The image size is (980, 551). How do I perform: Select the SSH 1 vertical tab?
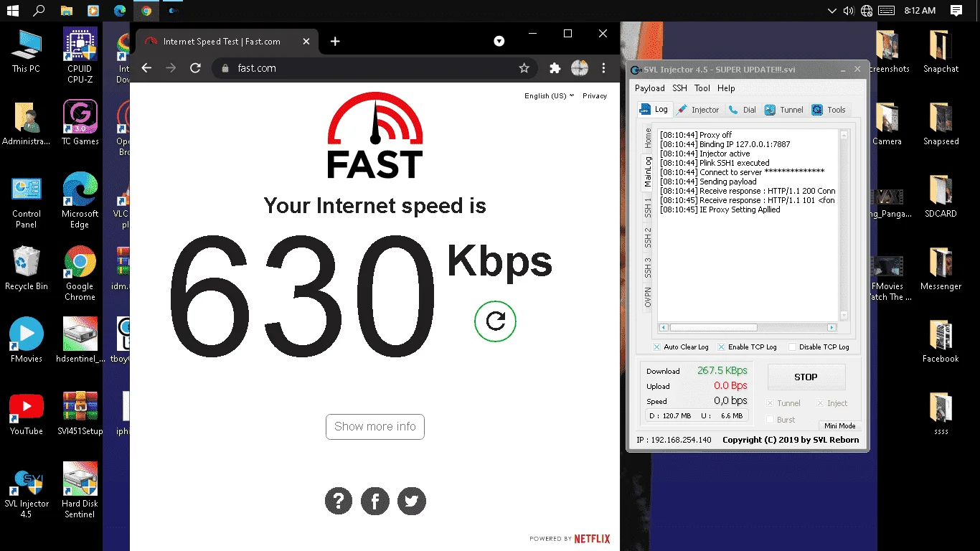coord(648,208)
